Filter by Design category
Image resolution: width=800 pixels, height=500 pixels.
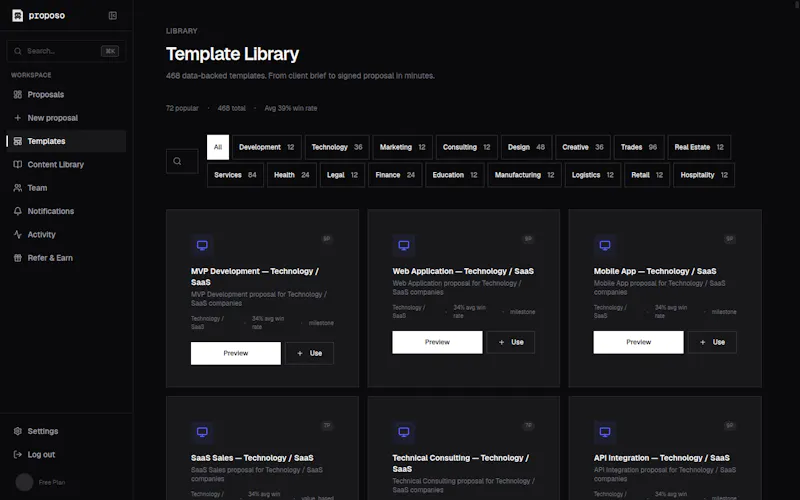pos(527,147)
